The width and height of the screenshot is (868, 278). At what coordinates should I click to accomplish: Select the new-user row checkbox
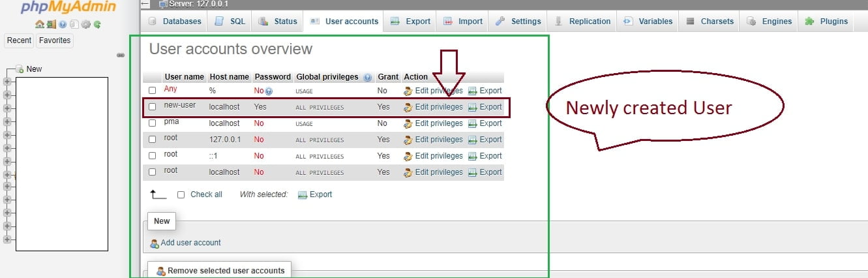point(153,107)
